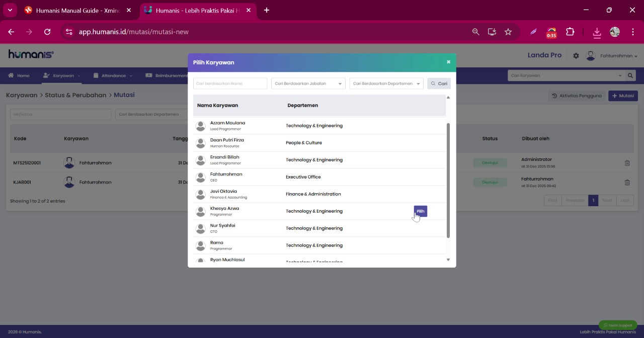644x338 pixels.
Task: Select Rama avatar icon
Action: (201, 245)
